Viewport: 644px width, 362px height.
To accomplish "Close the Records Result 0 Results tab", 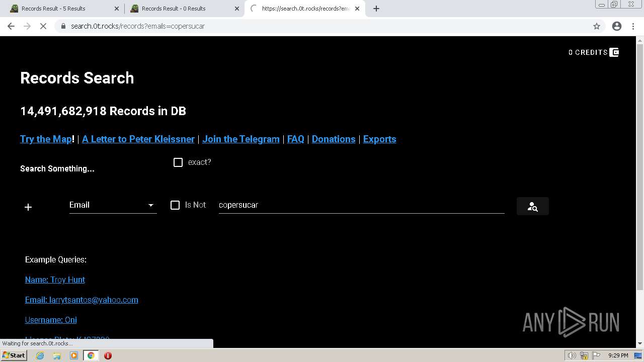I will pos(237,9).
